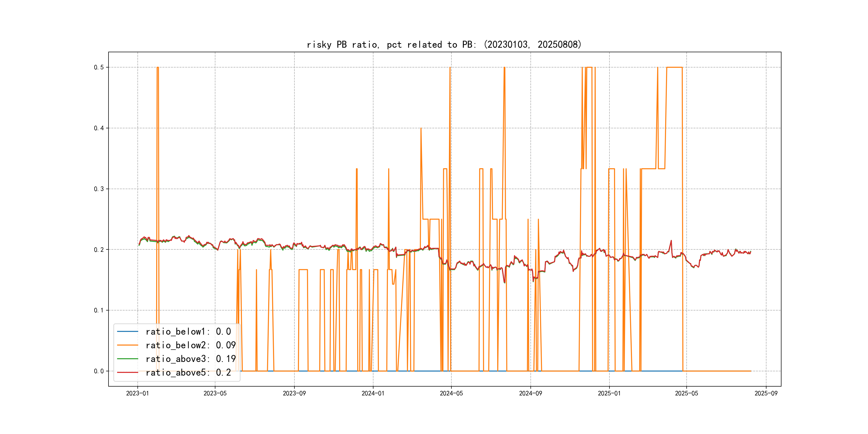Screen dimensions: 868x434
Task: Select the 'ratio_below2: 0.09' legend label
Action: [190, 345]
